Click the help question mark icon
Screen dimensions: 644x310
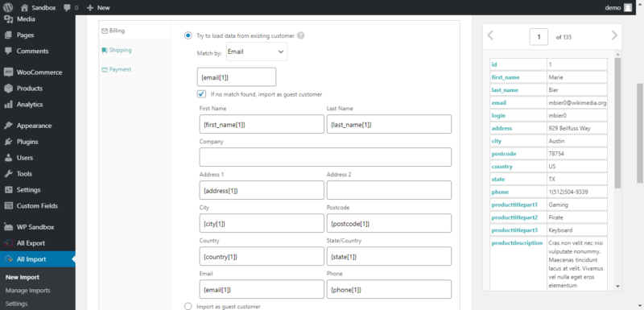300,35
